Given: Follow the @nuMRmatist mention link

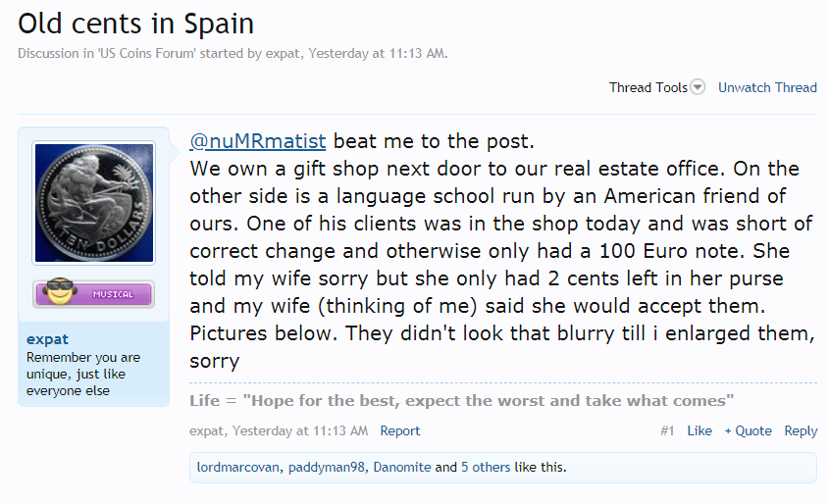Looking at the screenshot, I should [x=257, y=141].
